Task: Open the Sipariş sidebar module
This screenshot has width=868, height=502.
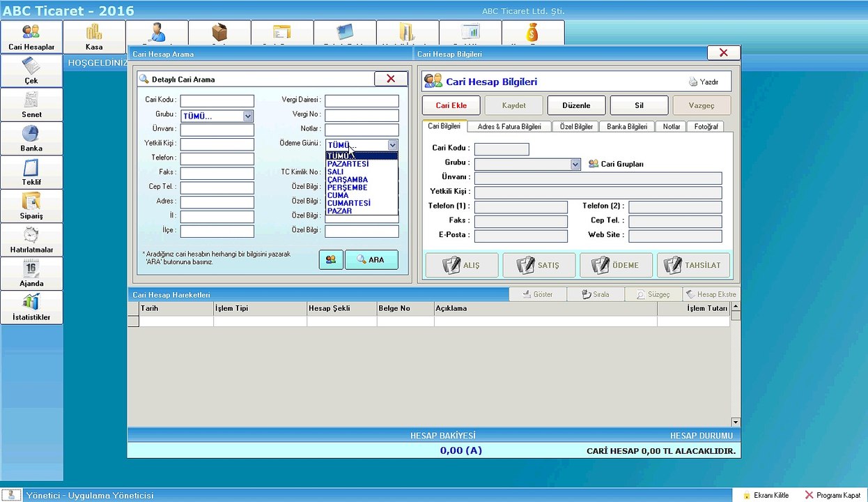Action: point(31,206)
